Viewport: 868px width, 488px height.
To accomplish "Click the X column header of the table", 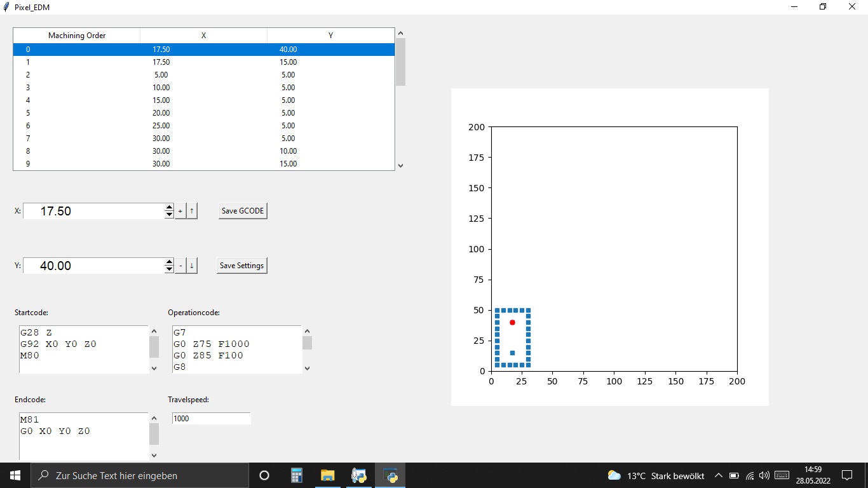I will 204,36.
